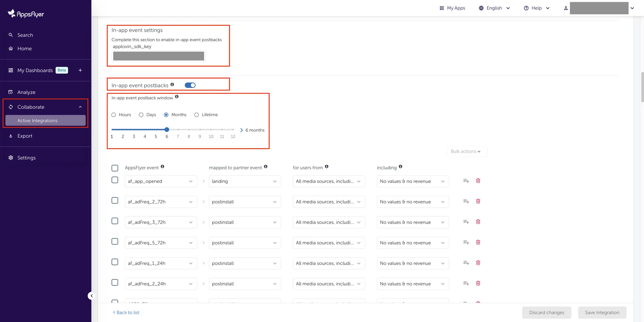The width and height of the screenshot is (644, 322).
Task: Click the Settings gear icon
Action: pos(11,158)
